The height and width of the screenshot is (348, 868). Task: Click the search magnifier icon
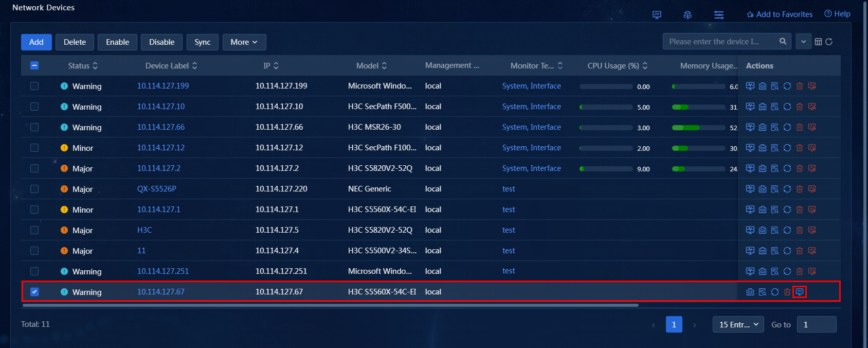coord(783,41)
